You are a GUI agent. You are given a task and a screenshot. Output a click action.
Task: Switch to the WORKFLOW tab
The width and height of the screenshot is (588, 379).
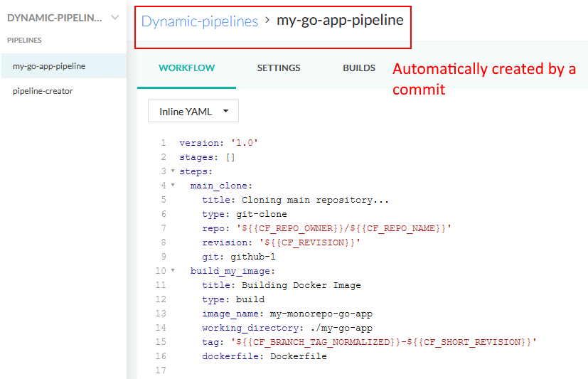pyautogui.click(x=186, y=68)
